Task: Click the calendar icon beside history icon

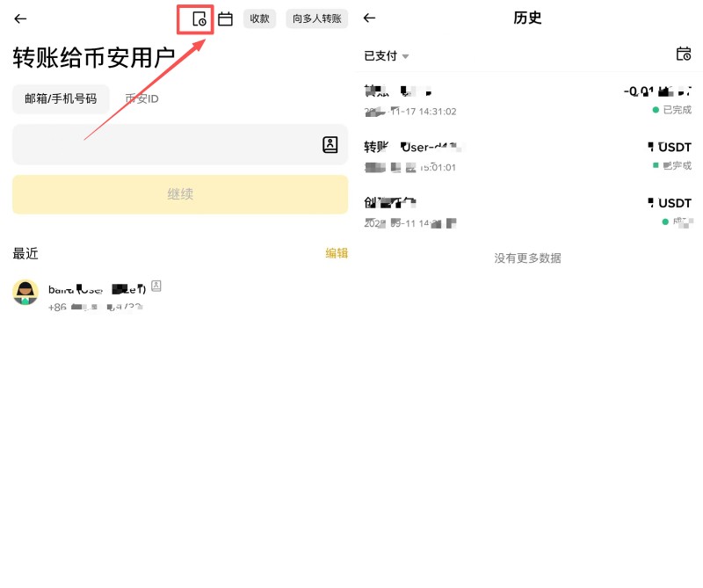Action: click(225, 18)
